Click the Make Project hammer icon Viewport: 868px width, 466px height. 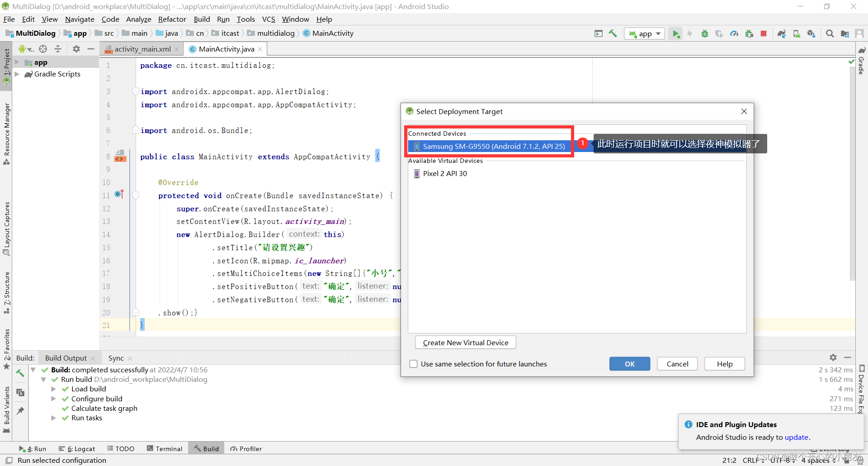point(613,33)
